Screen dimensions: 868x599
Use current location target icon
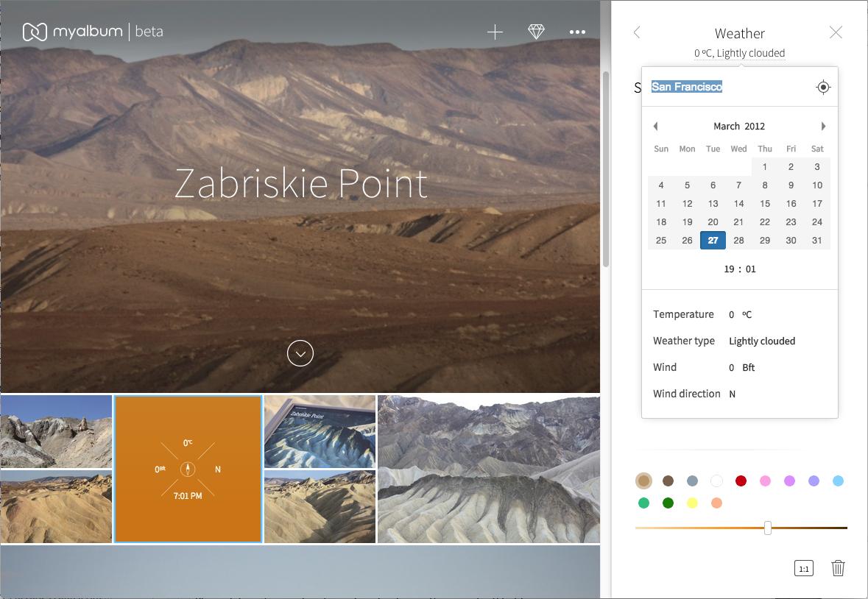pos(823,88)
